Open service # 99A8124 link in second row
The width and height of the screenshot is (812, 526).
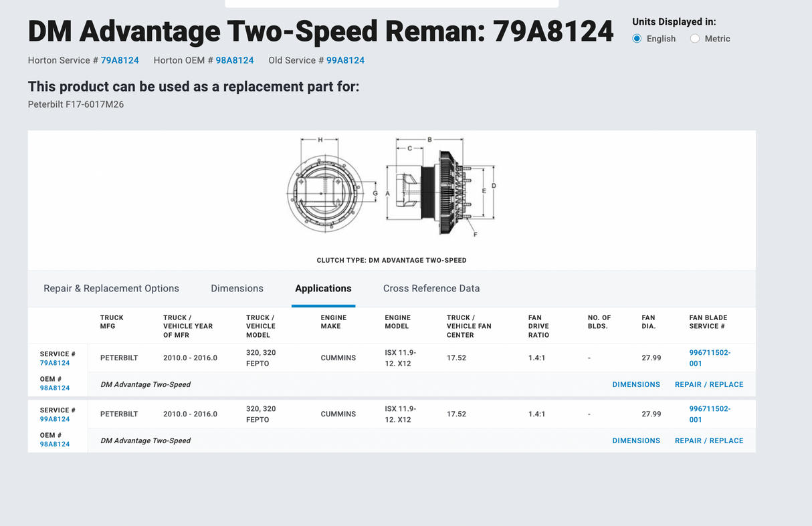(x=55, y=419)
